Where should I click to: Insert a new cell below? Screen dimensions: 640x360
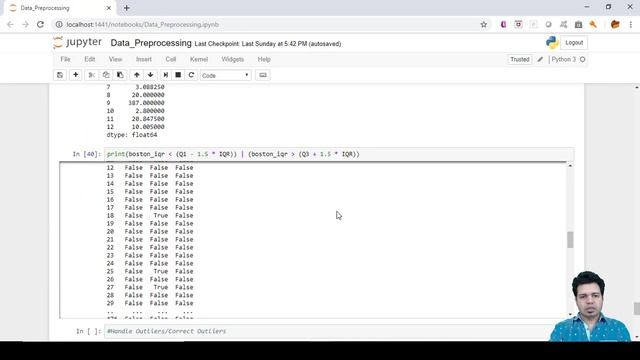coord(76,75)
